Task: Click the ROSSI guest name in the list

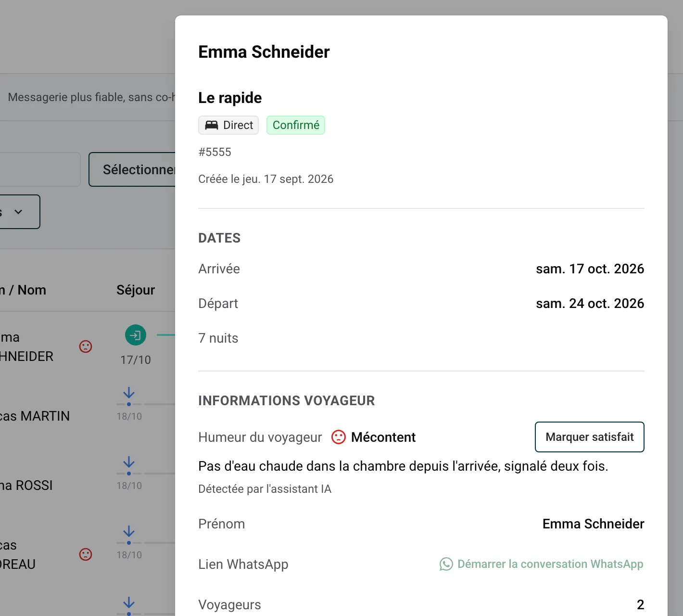Action: pyautogui.click(x=26, y=485)
